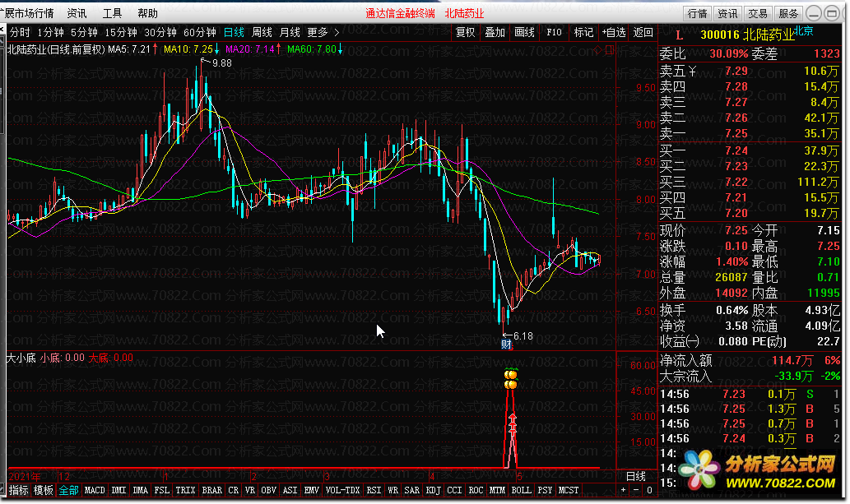Select the 30分钟 period
This screenshot has width=850, height=504.
160,33
